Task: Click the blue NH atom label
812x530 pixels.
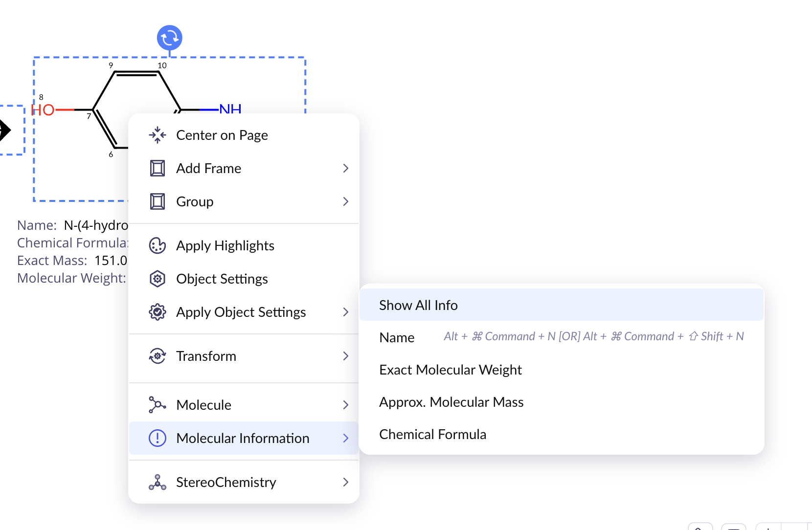Action: (x=230, y=109)
